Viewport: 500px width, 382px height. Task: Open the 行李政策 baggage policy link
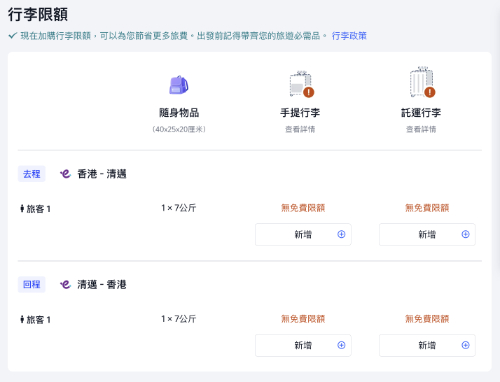pos(349,36)
